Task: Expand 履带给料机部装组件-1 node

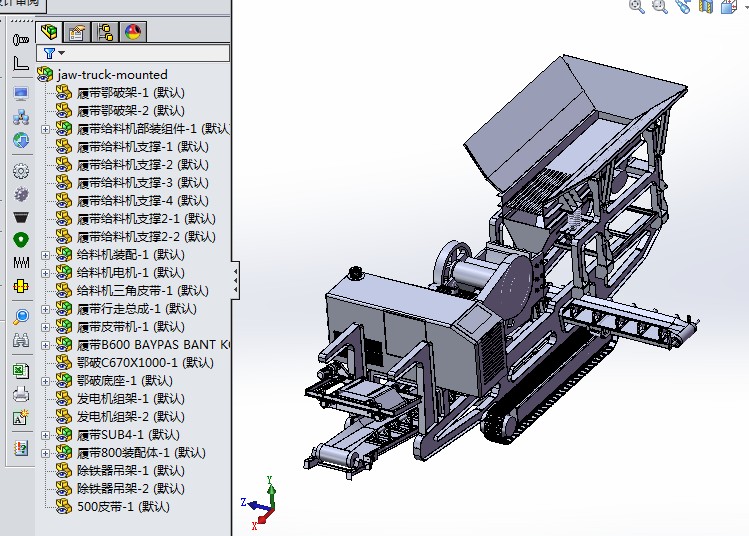Action: pyautogui.click(x=45, y=129)
